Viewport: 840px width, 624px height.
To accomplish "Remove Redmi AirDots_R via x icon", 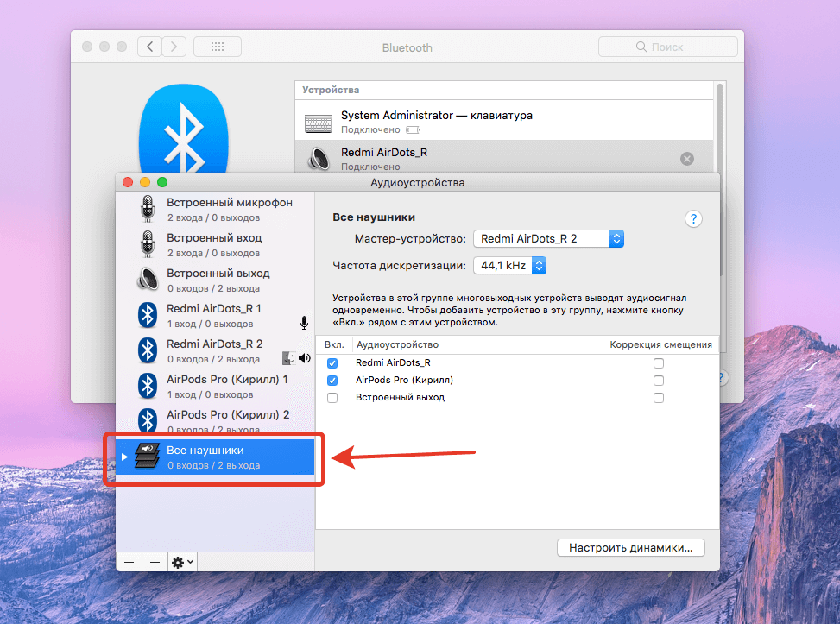I will point(686,159).
